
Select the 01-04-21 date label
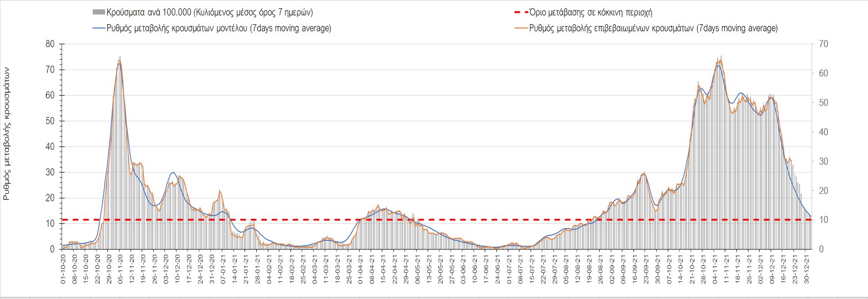tap(360, 269)
